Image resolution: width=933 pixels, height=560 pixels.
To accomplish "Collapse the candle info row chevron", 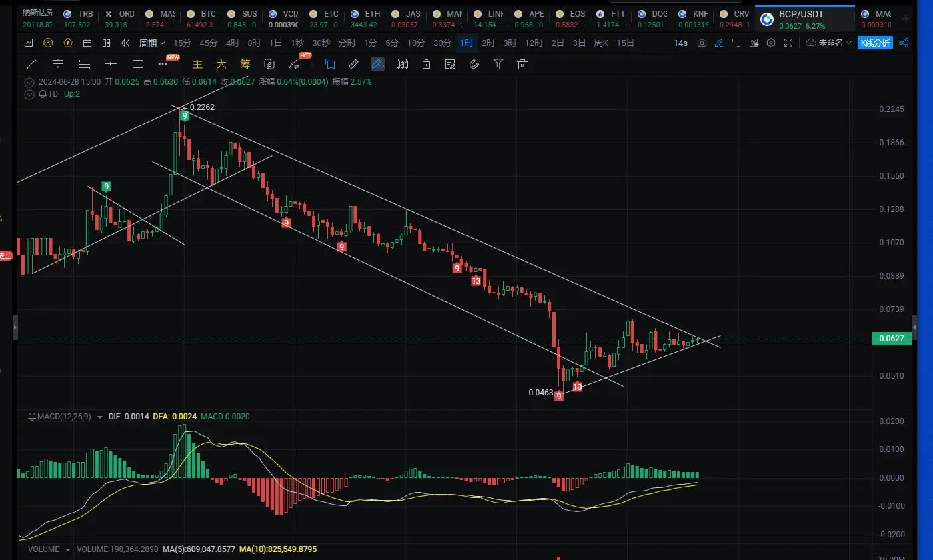I will [x=29, y=82].
